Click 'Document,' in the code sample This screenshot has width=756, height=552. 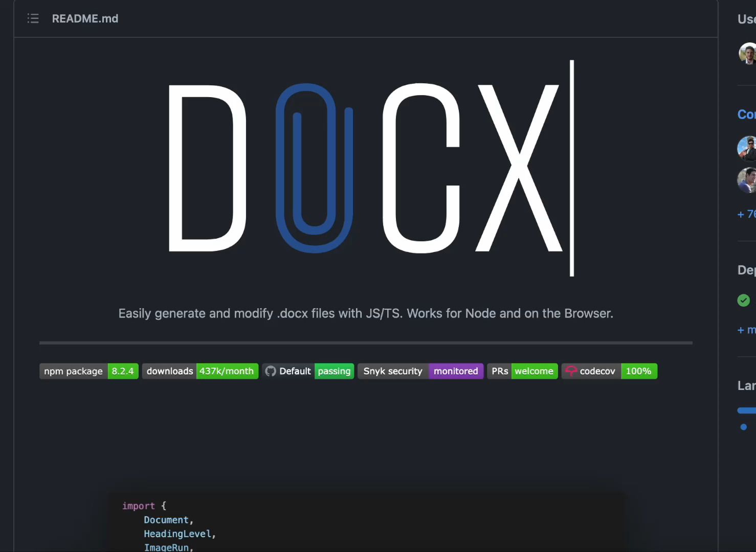coord(169,520)
